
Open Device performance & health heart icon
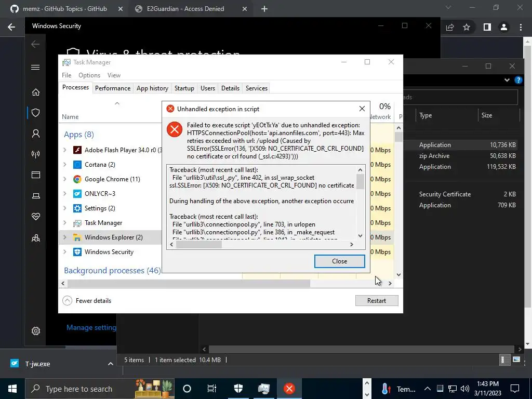[x=36, y=217]
